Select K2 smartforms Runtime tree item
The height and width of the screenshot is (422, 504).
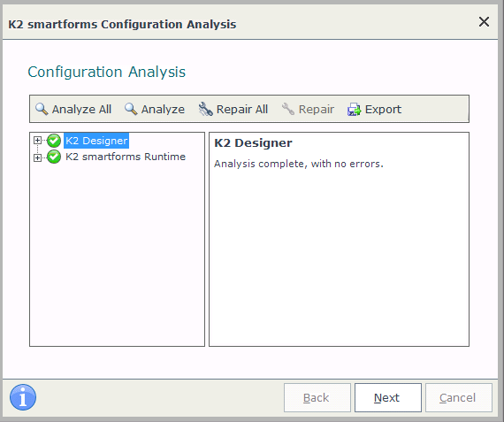126,157
